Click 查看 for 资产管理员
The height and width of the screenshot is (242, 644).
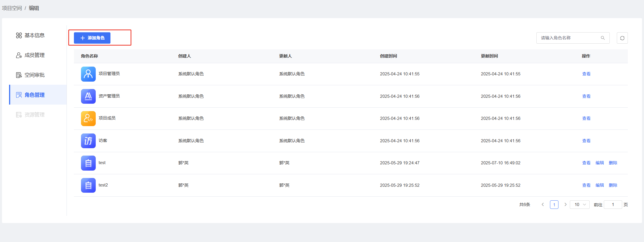pyautogui.click(x=586, y=96)
